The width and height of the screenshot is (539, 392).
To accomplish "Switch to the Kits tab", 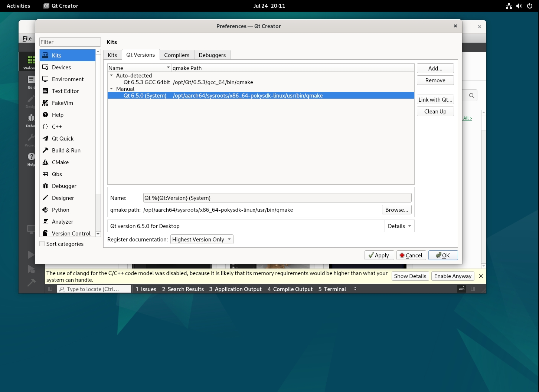I will coord(112,55).
